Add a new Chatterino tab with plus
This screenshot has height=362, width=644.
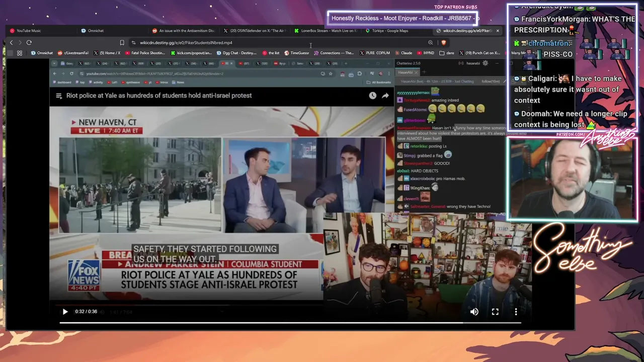click(423, 72)
